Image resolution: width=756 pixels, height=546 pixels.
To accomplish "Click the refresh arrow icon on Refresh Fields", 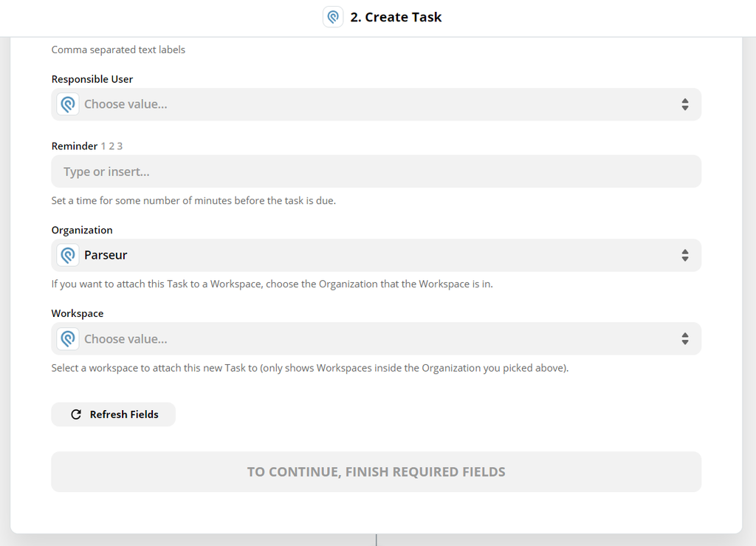I will 76,414.
